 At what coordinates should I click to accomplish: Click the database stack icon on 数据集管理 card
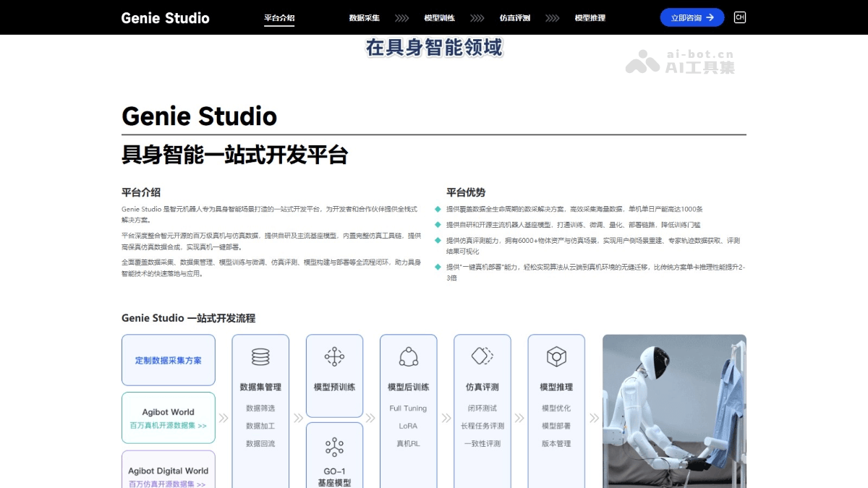260,356
